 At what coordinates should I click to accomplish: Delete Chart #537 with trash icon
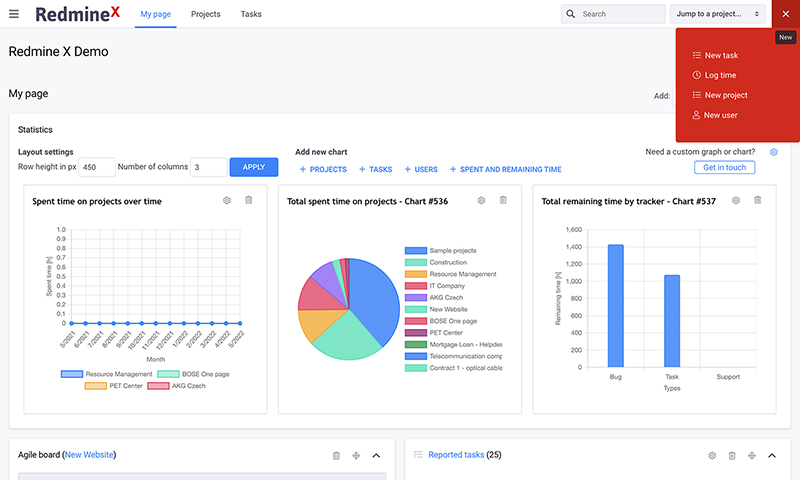(x=758, y=200)
